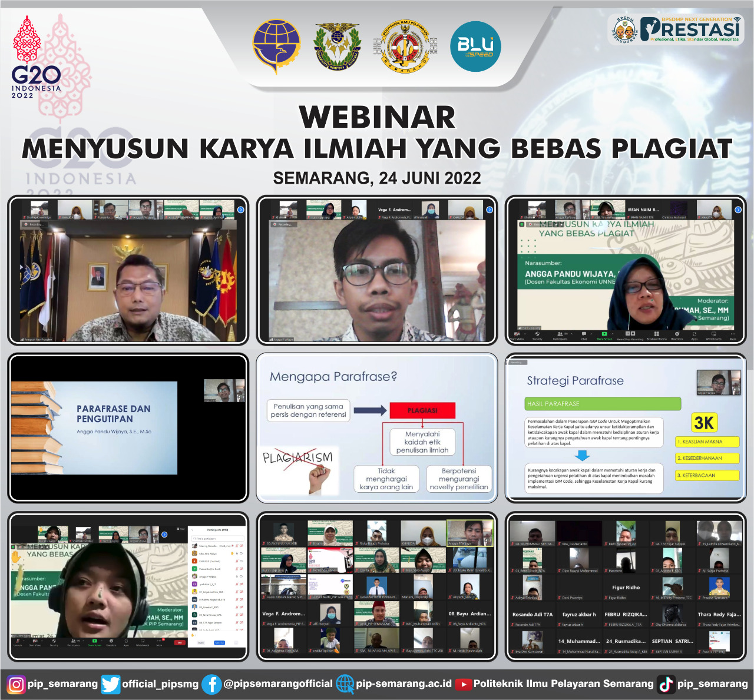Open caret next to Start Video, Breakout Rooms window

tap(525, 334)
